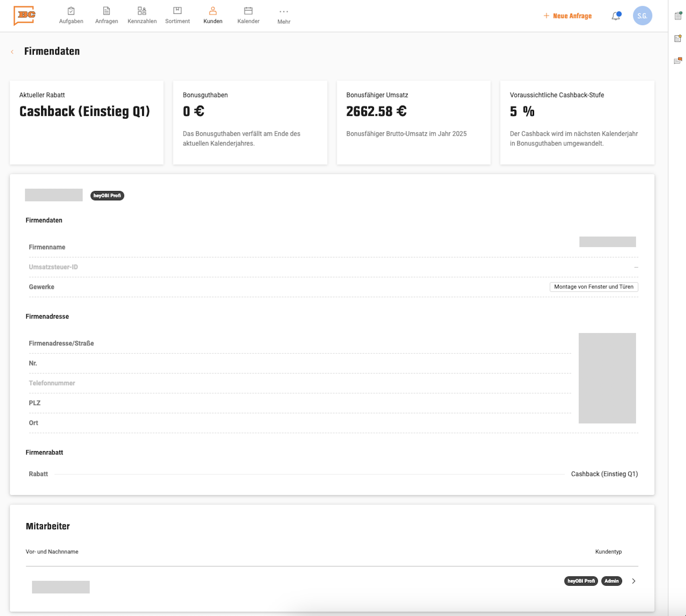Open sidebar note with star icon
This screenshot has height=616, width=686.
(678, 38)
